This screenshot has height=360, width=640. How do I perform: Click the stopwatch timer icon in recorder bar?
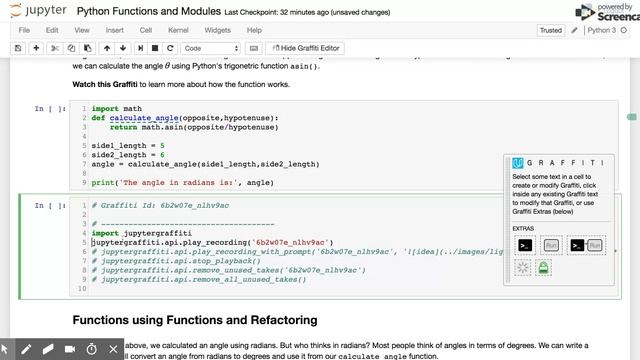[x=92, y=349]
